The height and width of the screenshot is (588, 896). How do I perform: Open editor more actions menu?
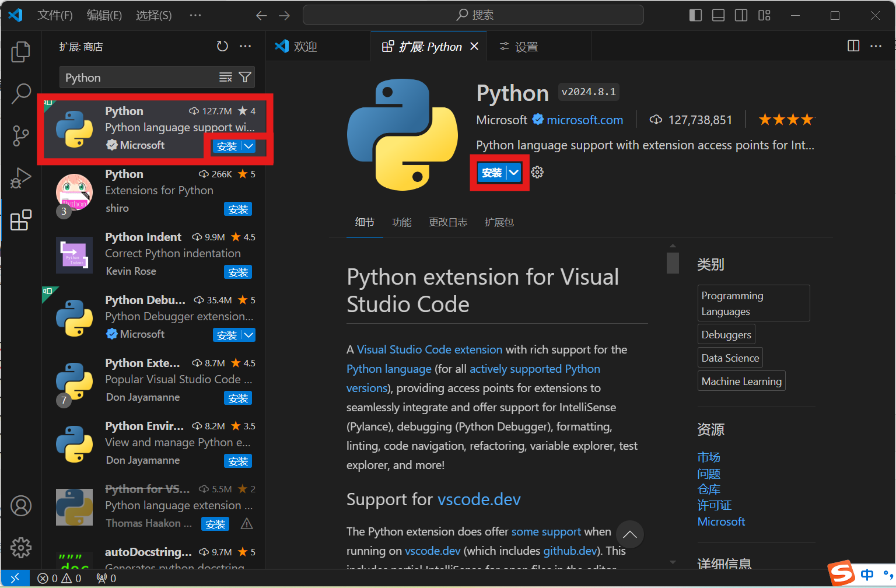pyautogui.click(x=876, y=46)
